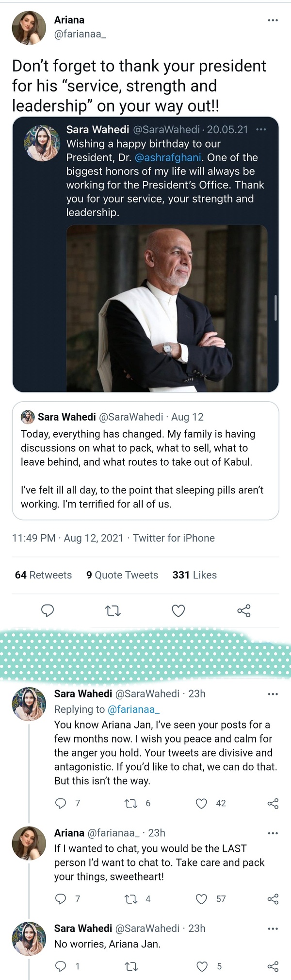Like Sara's 'No worries' reply

pos(202,966)
